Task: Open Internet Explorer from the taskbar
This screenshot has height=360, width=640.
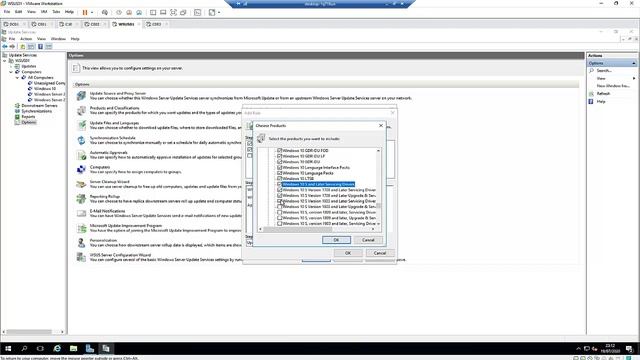Action: point(57,348)
